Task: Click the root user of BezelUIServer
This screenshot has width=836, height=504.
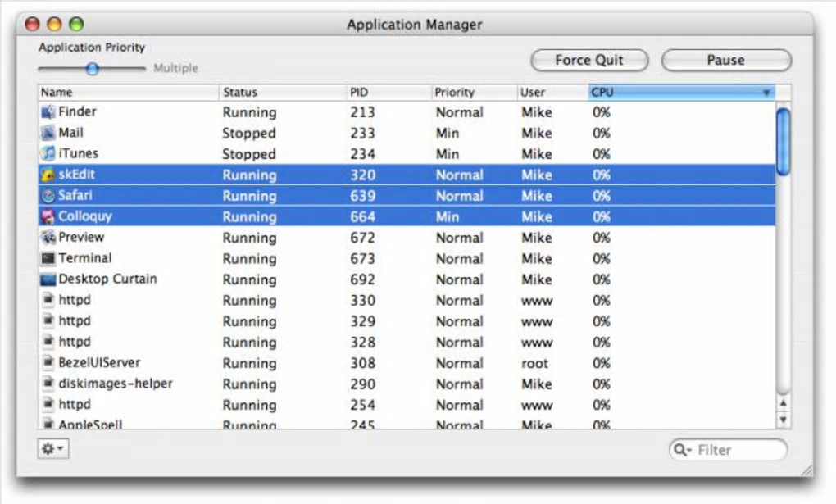Action: pyautogui.click(x=534, y=364)
